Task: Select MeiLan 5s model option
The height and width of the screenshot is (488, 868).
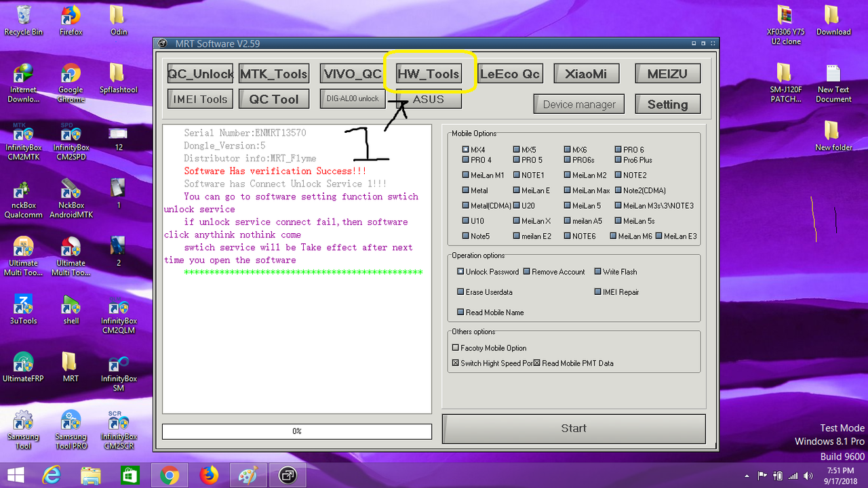Action: 635,221
